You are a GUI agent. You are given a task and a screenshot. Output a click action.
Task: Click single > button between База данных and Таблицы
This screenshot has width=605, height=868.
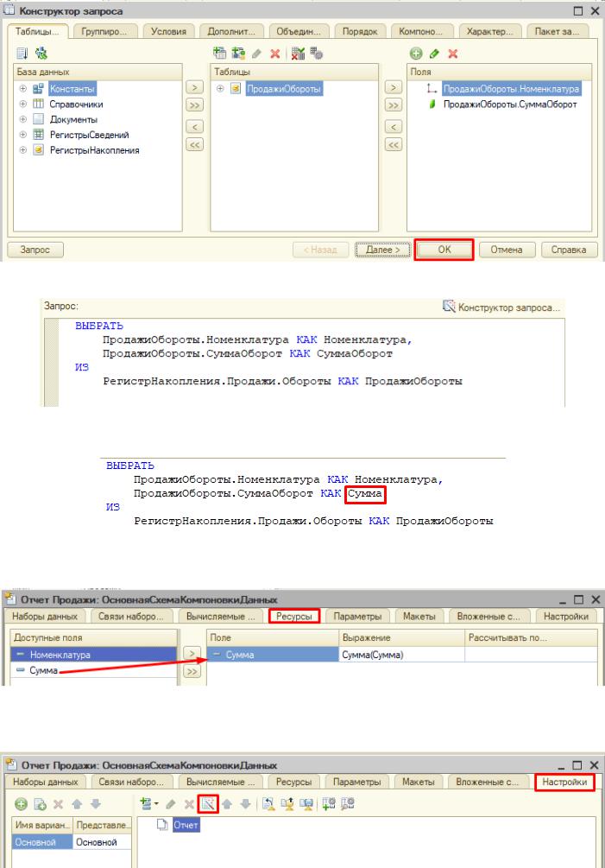(x=195, y=87)
